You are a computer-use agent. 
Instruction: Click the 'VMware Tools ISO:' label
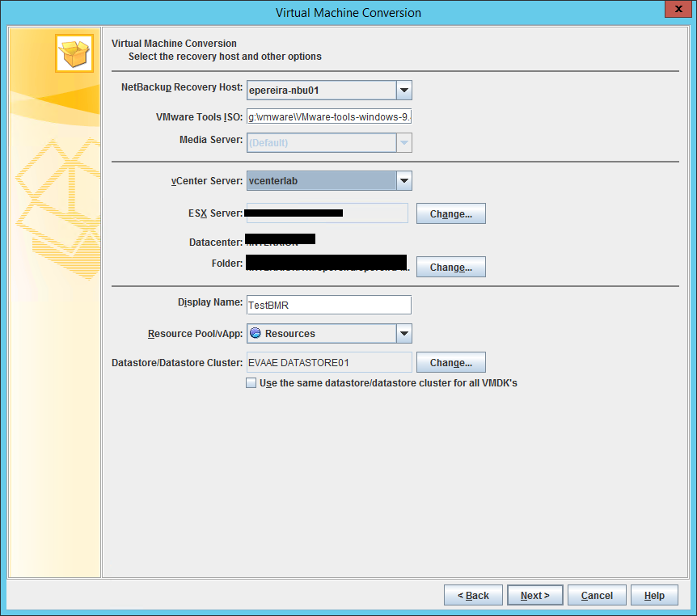(x=199, y=117)
